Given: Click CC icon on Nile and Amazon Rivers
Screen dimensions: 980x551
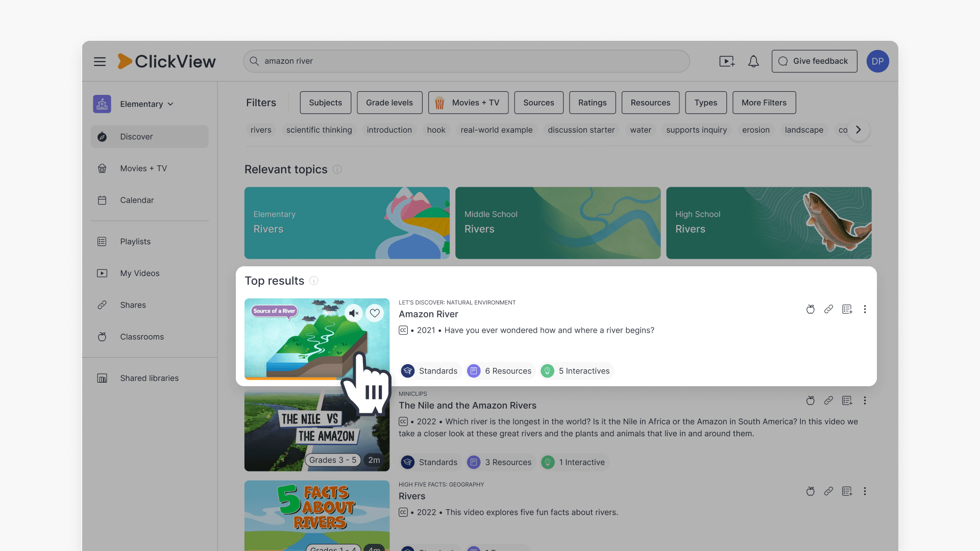Looking at the screenshot, I should coord(403,421).
